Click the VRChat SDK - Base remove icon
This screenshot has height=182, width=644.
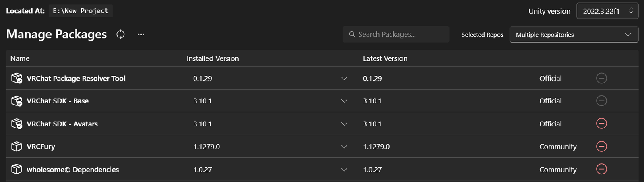pyautogui.click(x=601, y=101)
